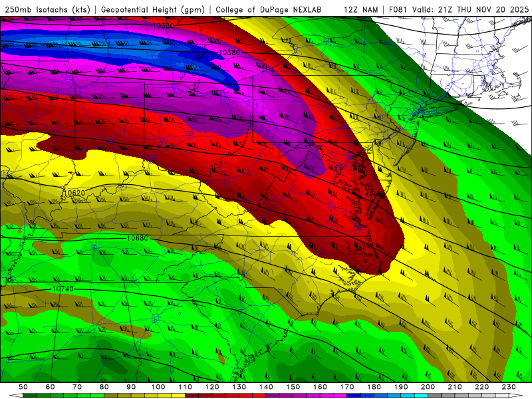Select the darkest green swatch at scale start

[x=30, y=396]
